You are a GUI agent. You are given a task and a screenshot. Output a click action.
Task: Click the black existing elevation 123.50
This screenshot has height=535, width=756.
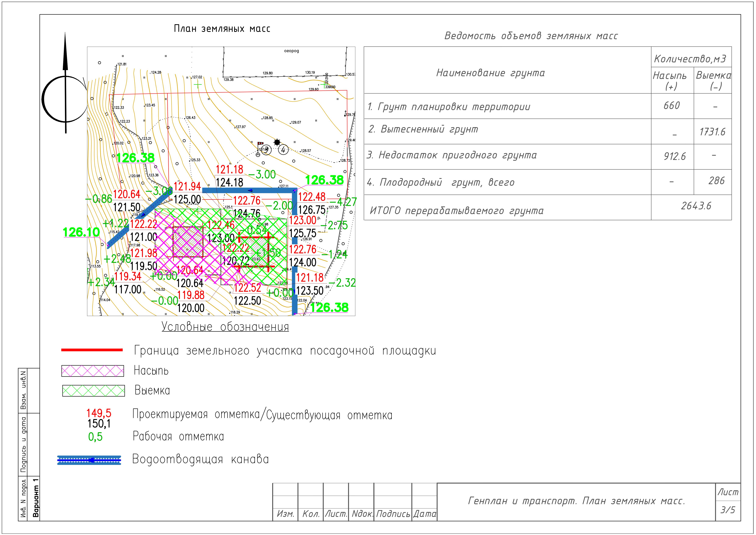tap(310, 291)
